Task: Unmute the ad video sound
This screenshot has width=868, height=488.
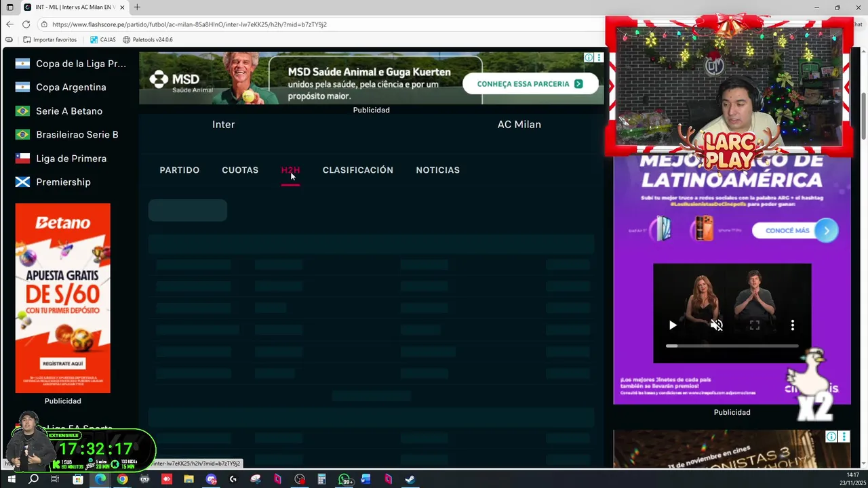Action: coord(716,325)
